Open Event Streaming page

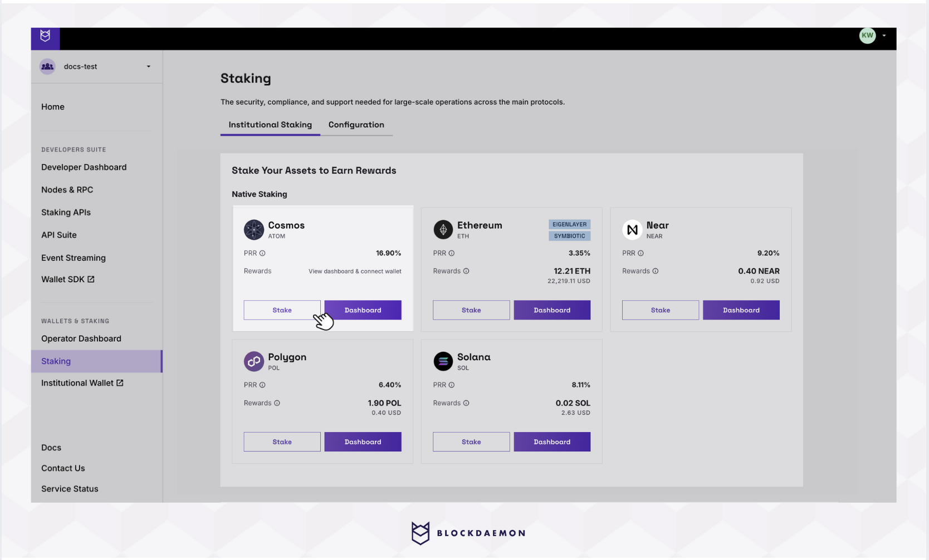[x=74, y=258]
